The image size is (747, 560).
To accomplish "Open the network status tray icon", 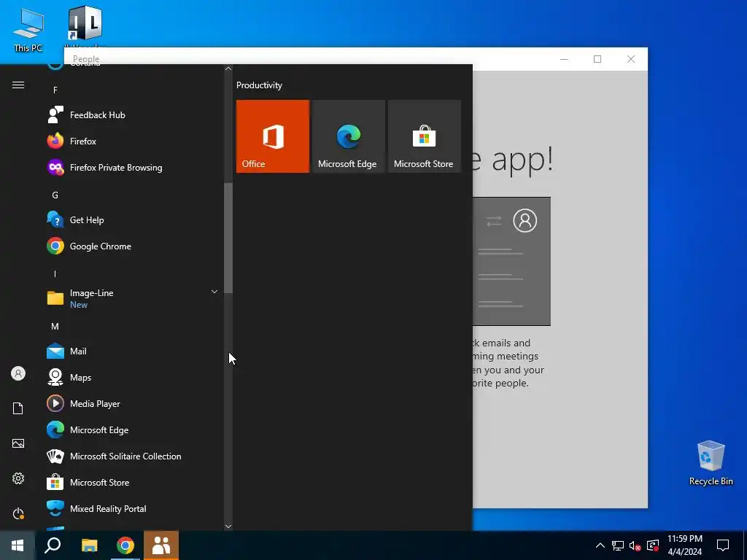I will click(618, 545).
